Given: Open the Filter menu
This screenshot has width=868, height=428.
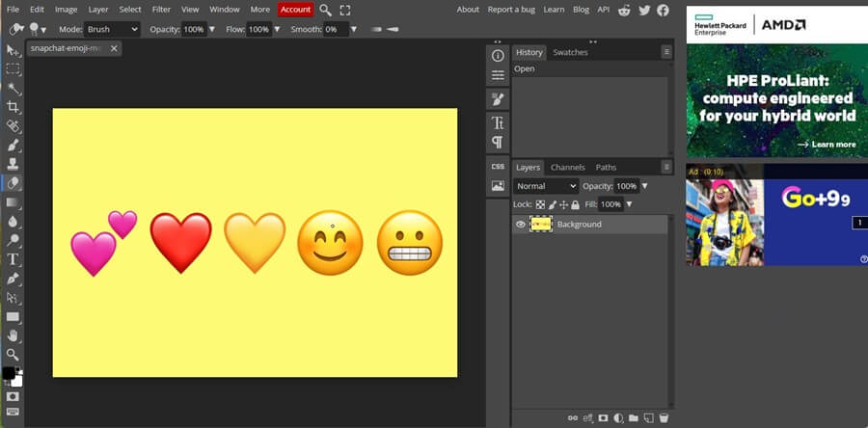Looking at the screenshot, I should click(161, 10).
